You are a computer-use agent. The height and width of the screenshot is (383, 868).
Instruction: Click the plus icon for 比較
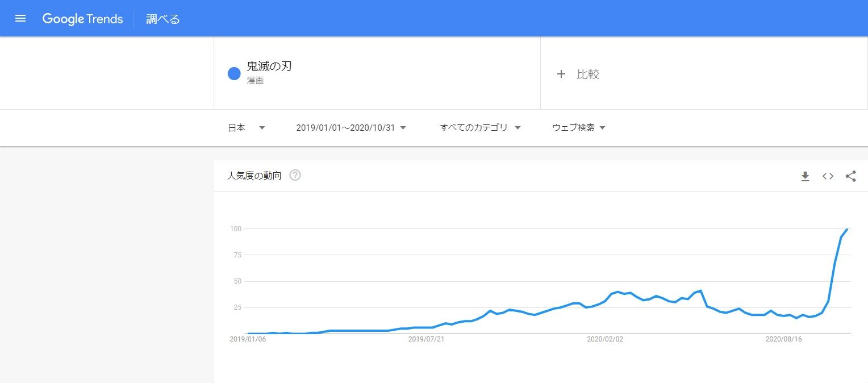(561, 74)
